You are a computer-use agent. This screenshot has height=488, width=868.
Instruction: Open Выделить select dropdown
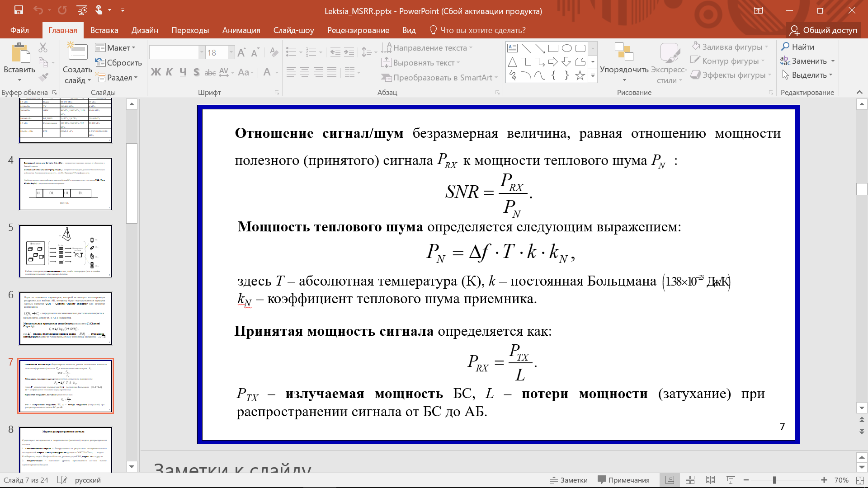coord(808,75)
